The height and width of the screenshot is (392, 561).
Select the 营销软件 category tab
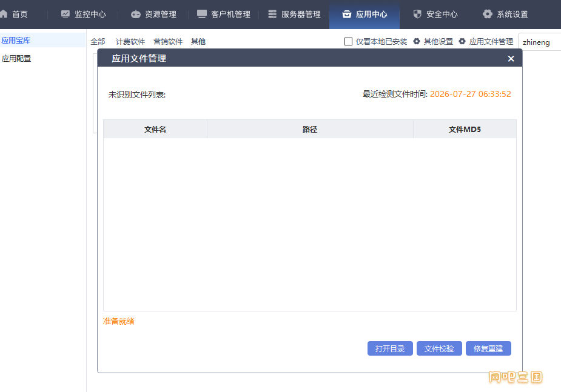tap(168, 41)
